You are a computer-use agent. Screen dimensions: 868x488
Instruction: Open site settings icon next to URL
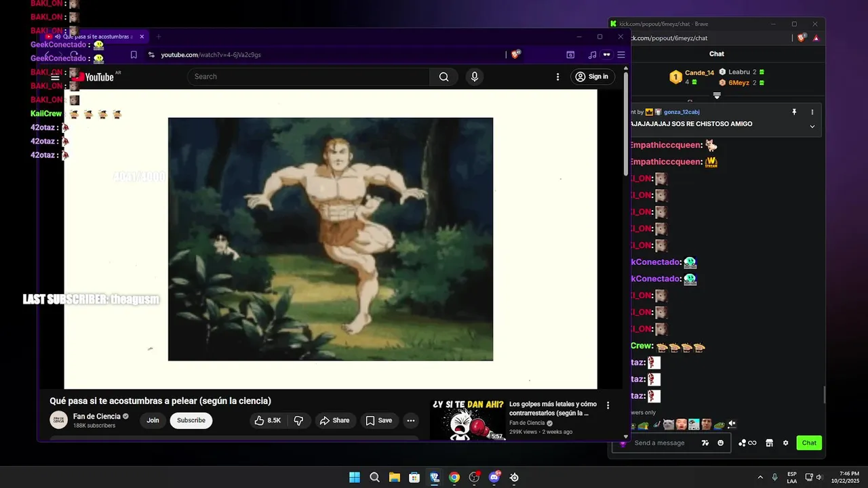pyautogui.click(x=151, y=55)
